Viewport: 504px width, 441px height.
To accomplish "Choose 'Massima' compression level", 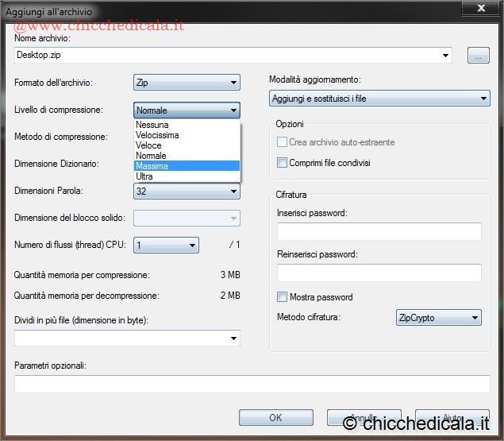I will (152, 166).
